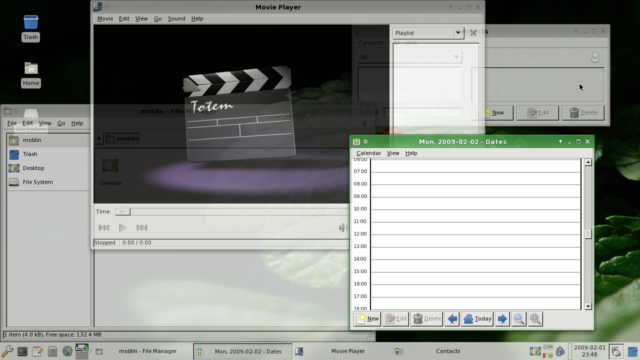The width and height of the screenshot is (640, 360).
Task: Select moblin in File Manager sidebar
Action: (48, 140)
